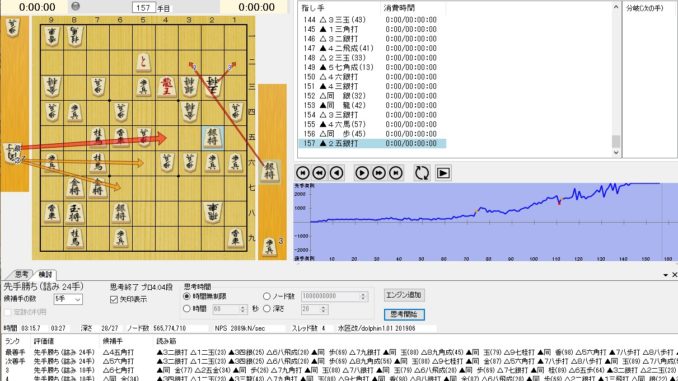This screenshot has width=678, height=381.
Task: Click the panel collapse arrow near close X
Action: [665, 275]
